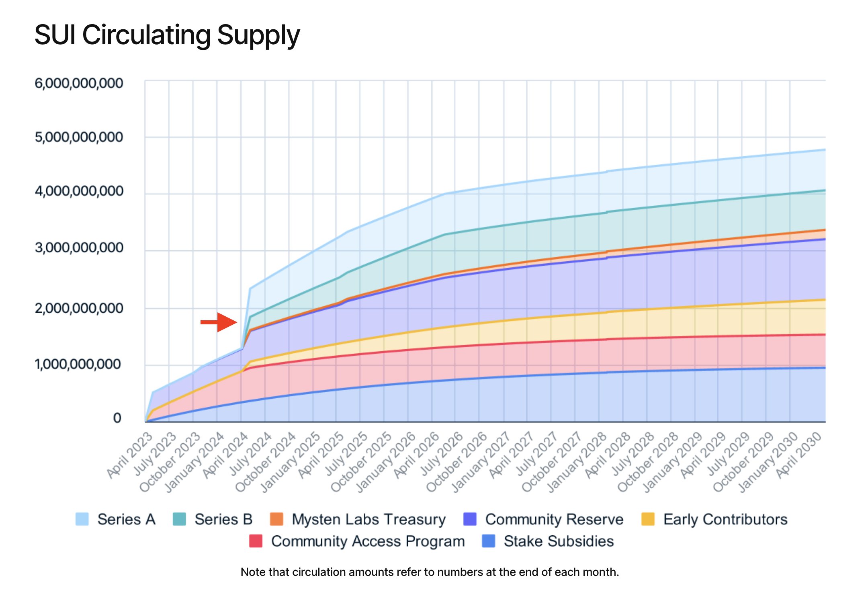Toggle the Series A legend label

[126, 519]
